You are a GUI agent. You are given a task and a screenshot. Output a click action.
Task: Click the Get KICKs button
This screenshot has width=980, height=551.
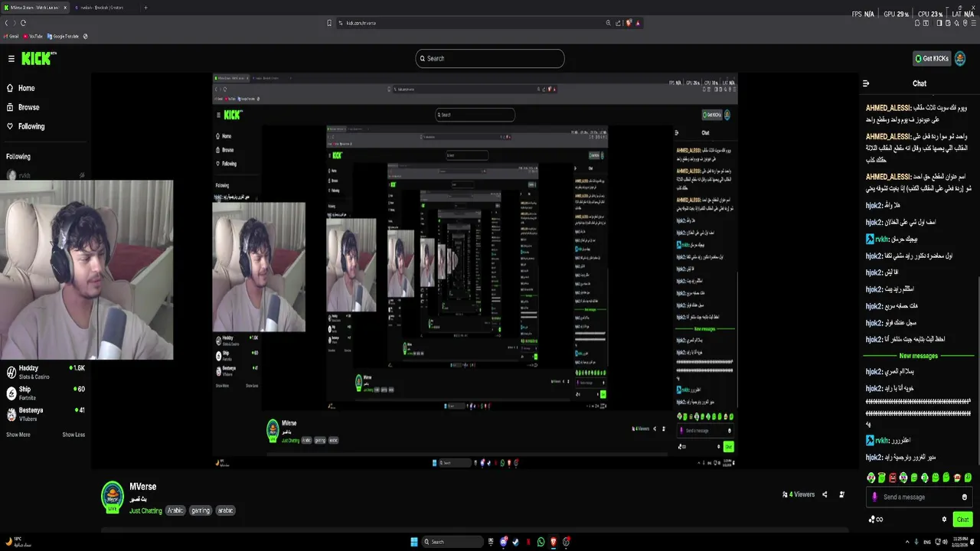932,58
